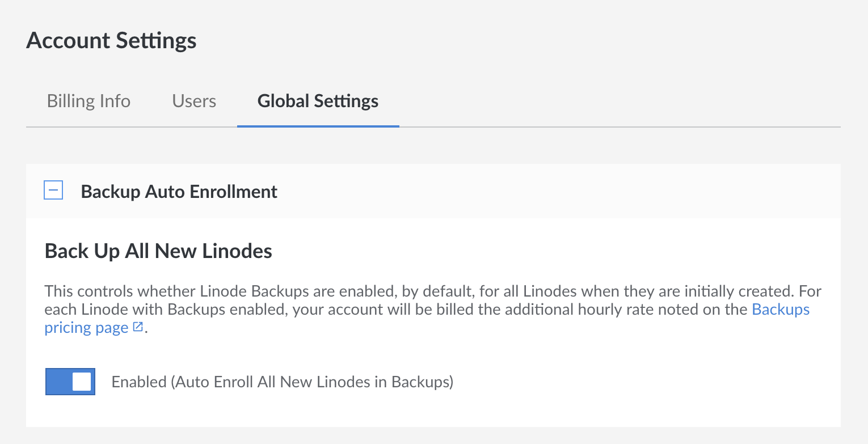
Task: Switch to the Billing Info tab
Action: 89,102
